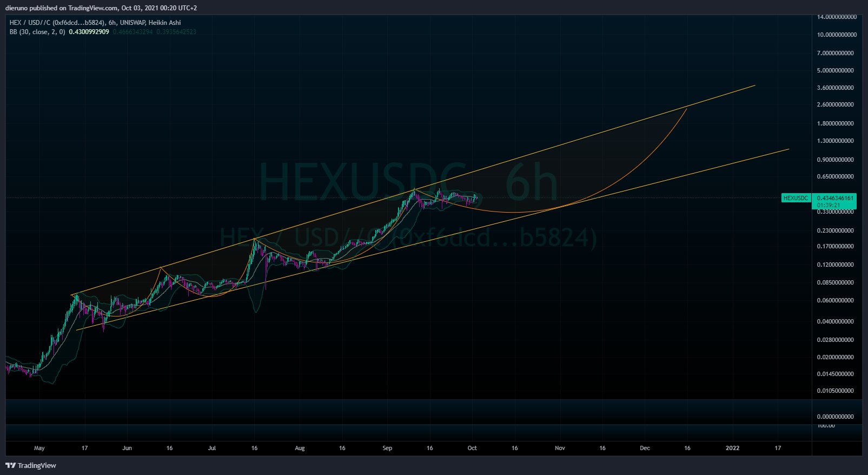This screenshot has width=868, height=475.
Task: Click the Oct label on the time axis
Action: pyautogui.click(x=472, y=448)
